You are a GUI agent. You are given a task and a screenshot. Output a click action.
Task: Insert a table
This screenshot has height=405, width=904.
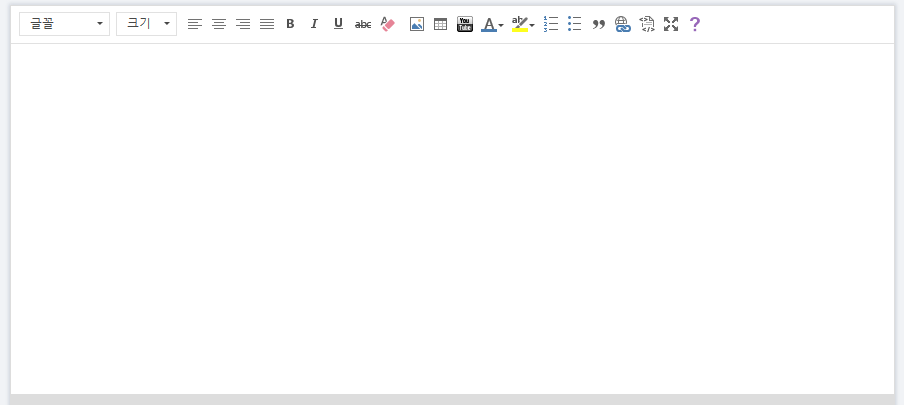pyautogui.click(x=441, y=24)
